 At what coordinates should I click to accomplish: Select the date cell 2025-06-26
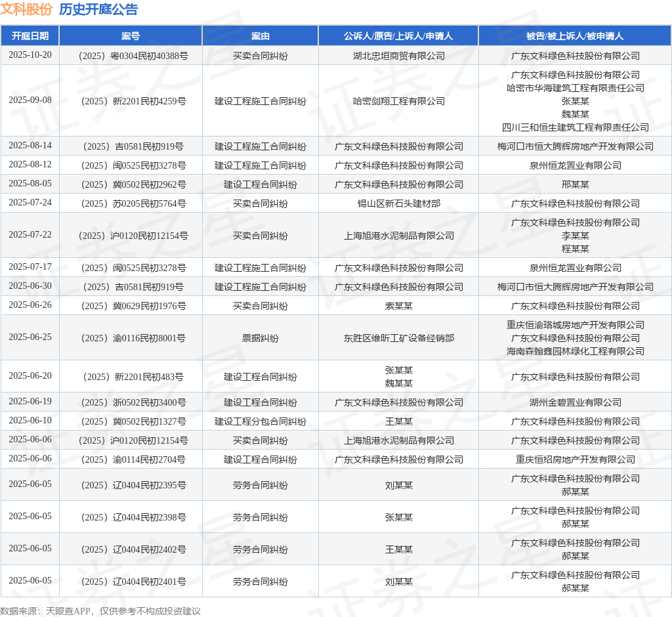click(x=30, y=305)
